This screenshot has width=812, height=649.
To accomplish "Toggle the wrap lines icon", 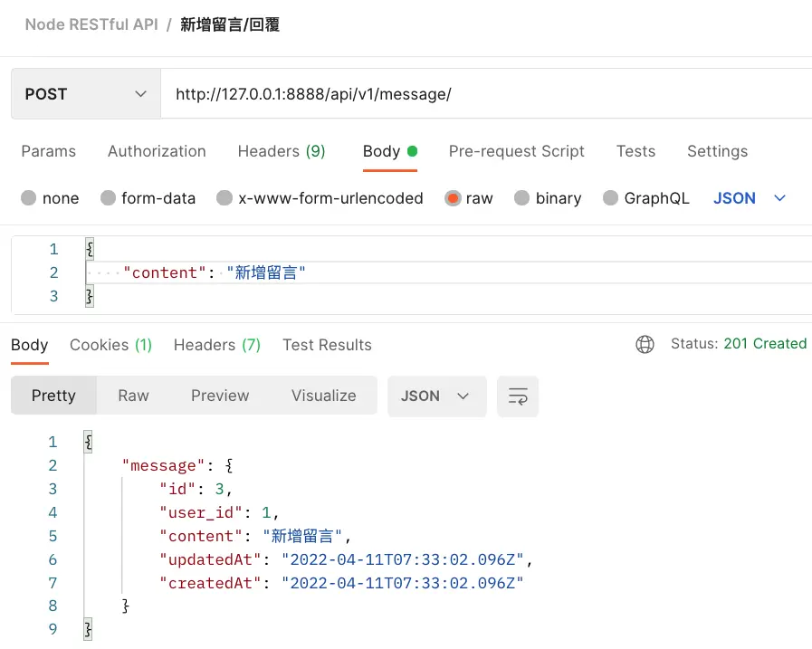I will (518, 396).
